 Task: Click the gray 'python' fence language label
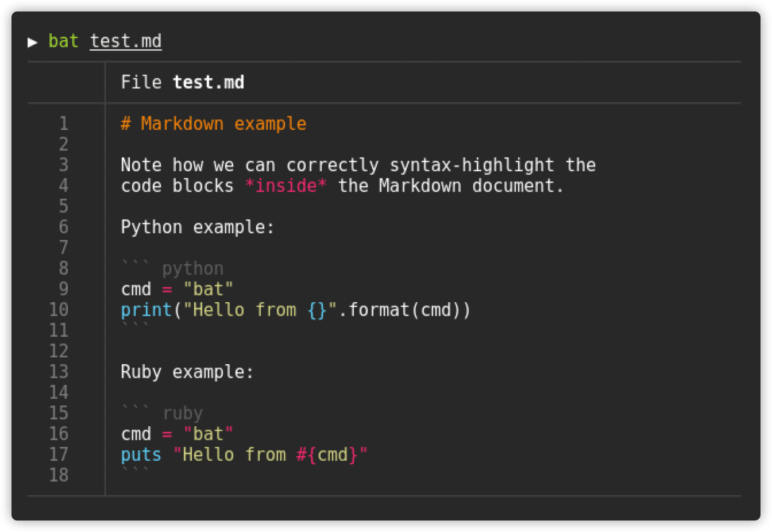(192, 268)
